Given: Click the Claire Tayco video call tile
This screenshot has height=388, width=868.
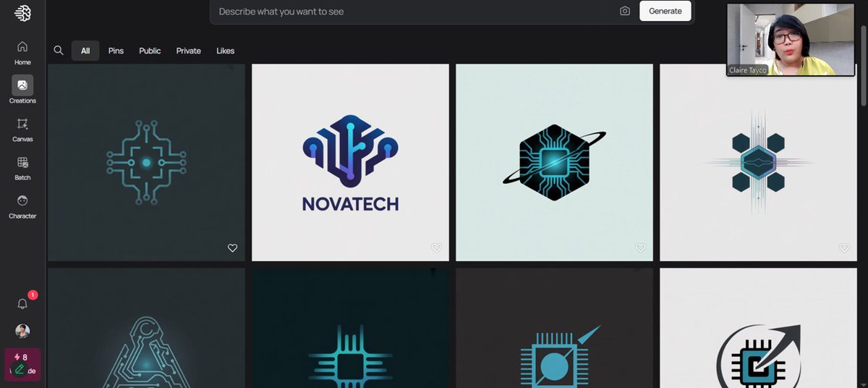Looking at the screenshot, I should 791,39.
